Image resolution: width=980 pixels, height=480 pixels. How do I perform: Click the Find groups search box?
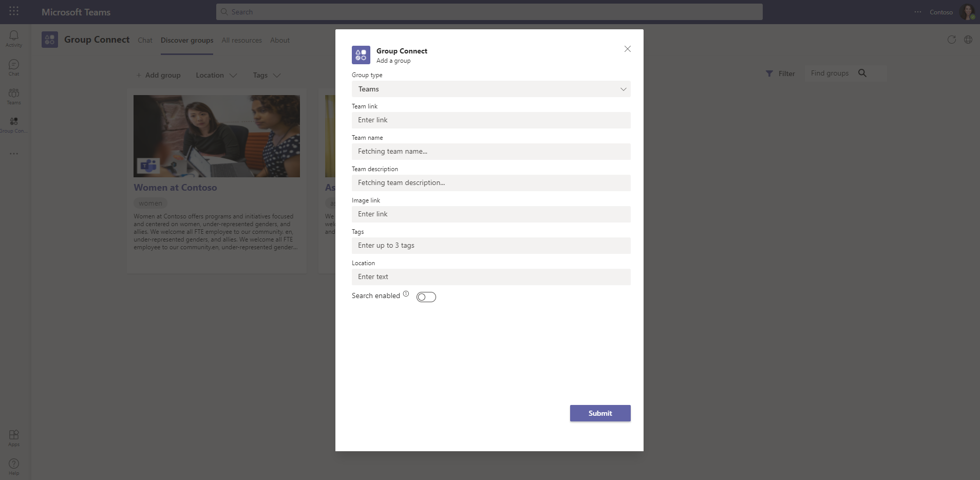coord(845,73)
